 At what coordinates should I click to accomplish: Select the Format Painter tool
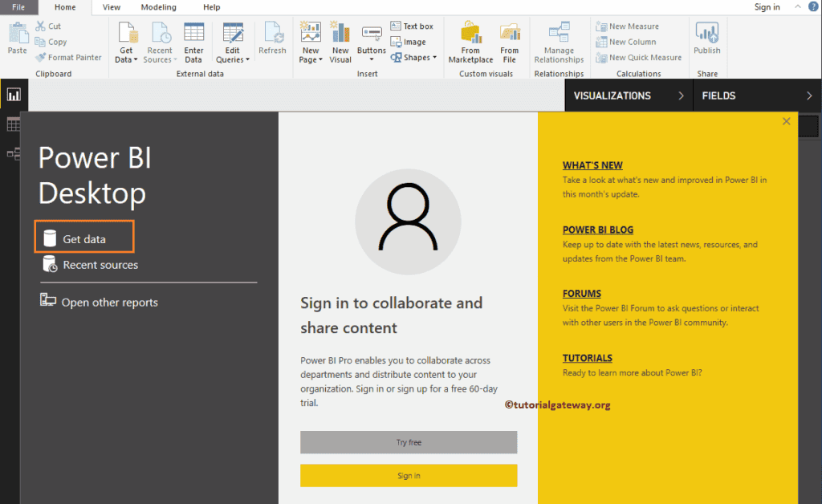click(69, 57)
